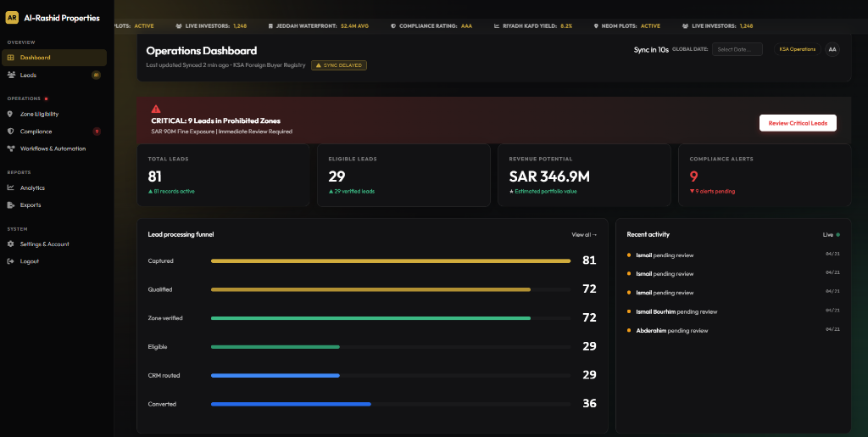Click the Zone Eligibility pin icon
The height and width of the screenshot is (437, 868).
coord(10,114)
